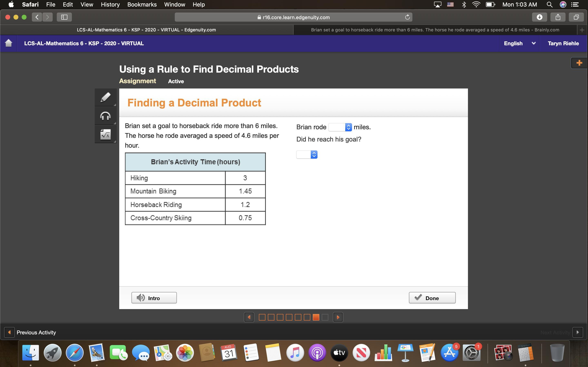Jump to the first question square
This screenshot has width=588, height=367.
point(262,317)
